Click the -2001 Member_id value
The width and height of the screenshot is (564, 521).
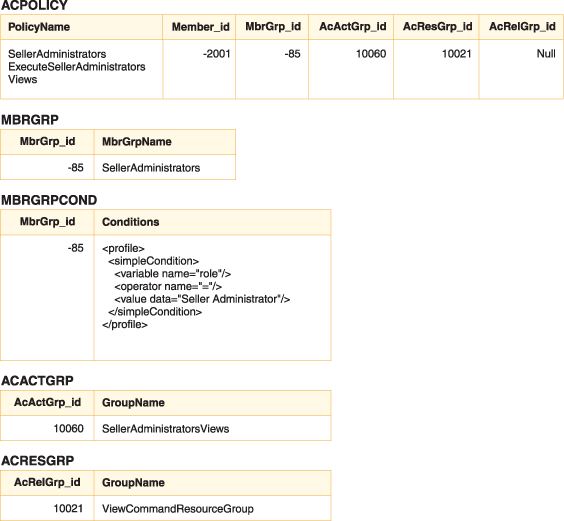coord(217,54)
